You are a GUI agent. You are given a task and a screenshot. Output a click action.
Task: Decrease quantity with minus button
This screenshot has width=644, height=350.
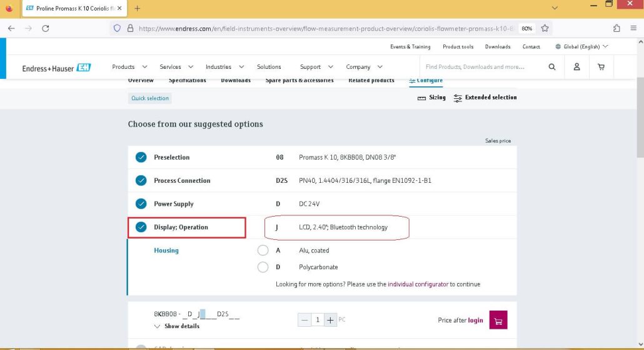pos(304,319)
